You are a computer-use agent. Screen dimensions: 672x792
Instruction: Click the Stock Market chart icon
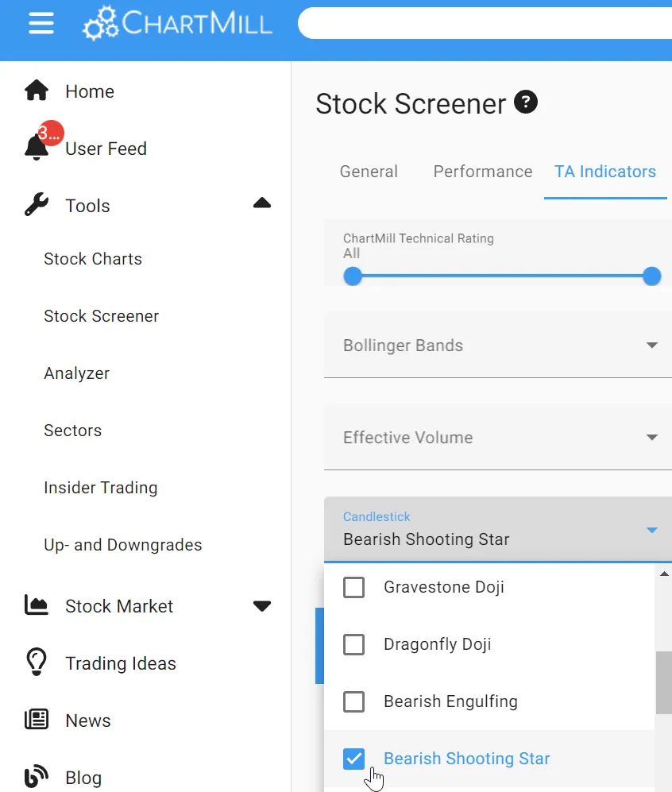coord(37,606)
